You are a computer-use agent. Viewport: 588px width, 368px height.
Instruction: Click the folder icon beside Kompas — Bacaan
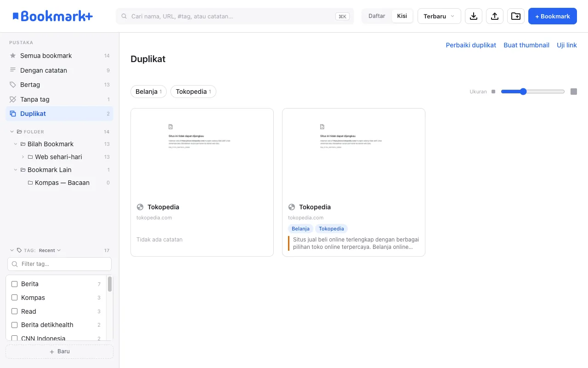pos(30,183)
